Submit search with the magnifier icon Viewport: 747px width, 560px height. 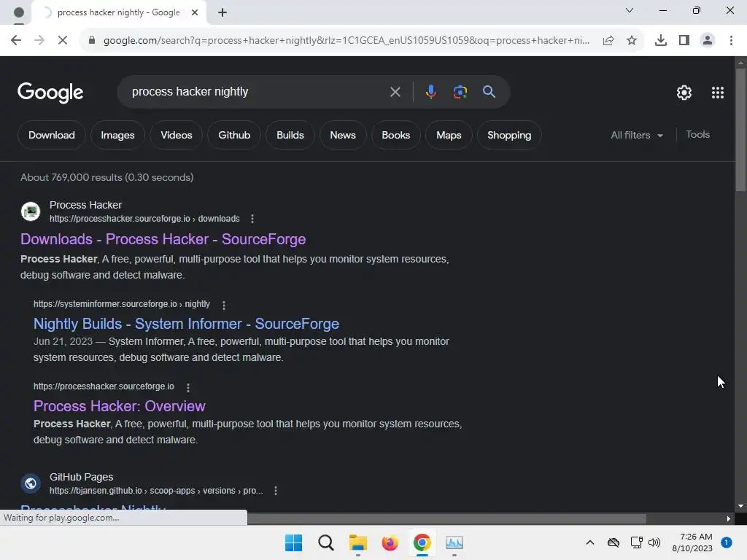(489, 92)
